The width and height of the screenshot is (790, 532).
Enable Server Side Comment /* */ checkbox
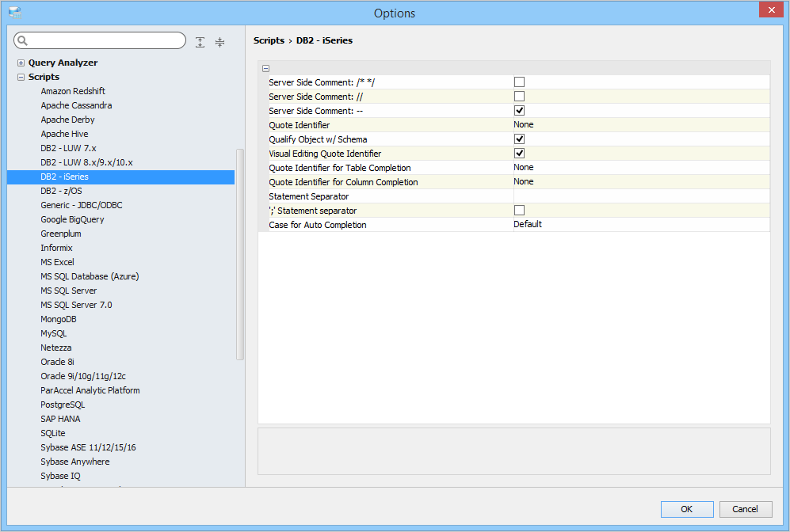coord(519,82)
